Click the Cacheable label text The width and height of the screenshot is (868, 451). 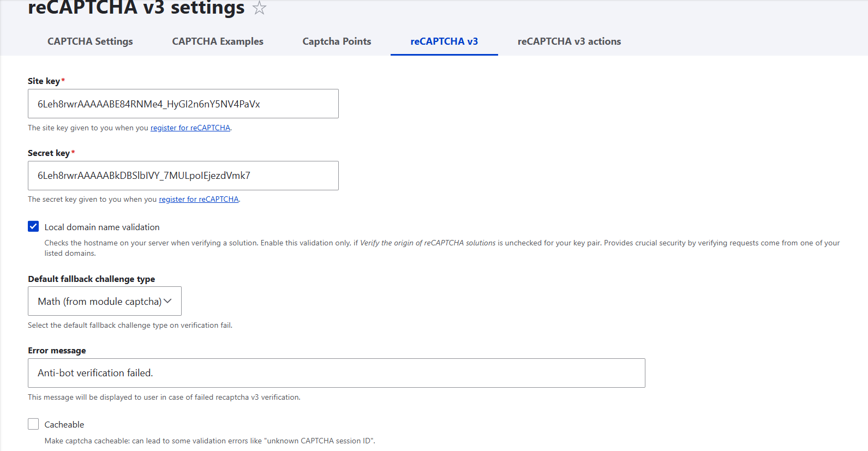pyautogui.click(x=64, y=425)
